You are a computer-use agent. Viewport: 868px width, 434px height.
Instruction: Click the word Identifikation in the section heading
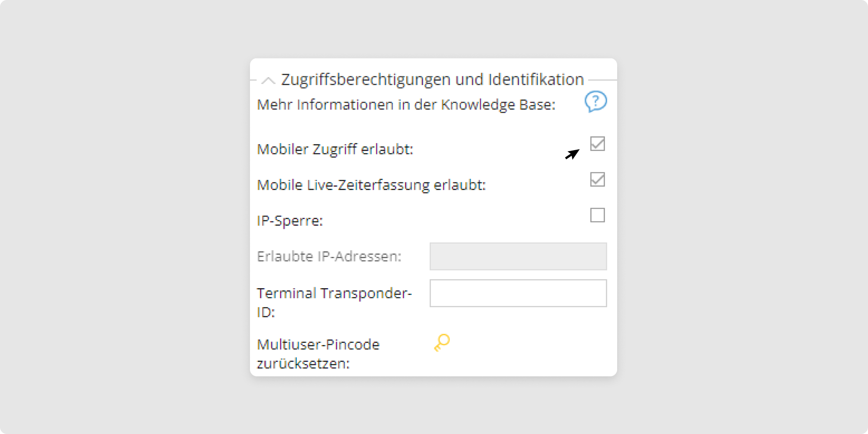[536, 80]
